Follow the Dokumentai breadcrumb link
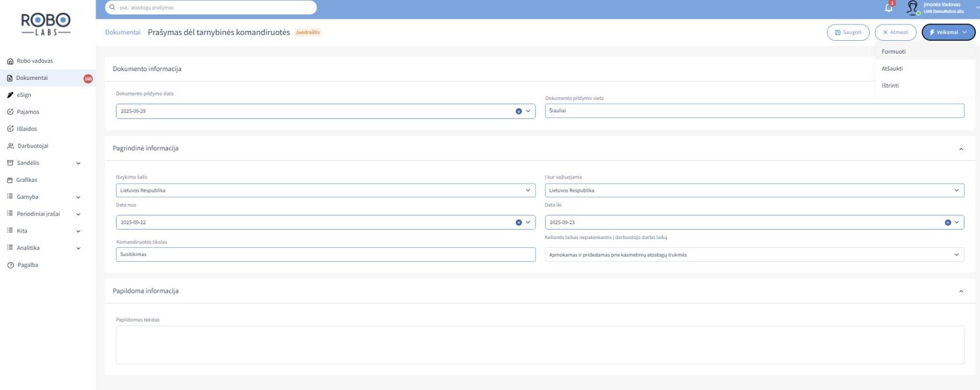The width and height of the screenshot is (980, 390). click(x=123, y=32)
